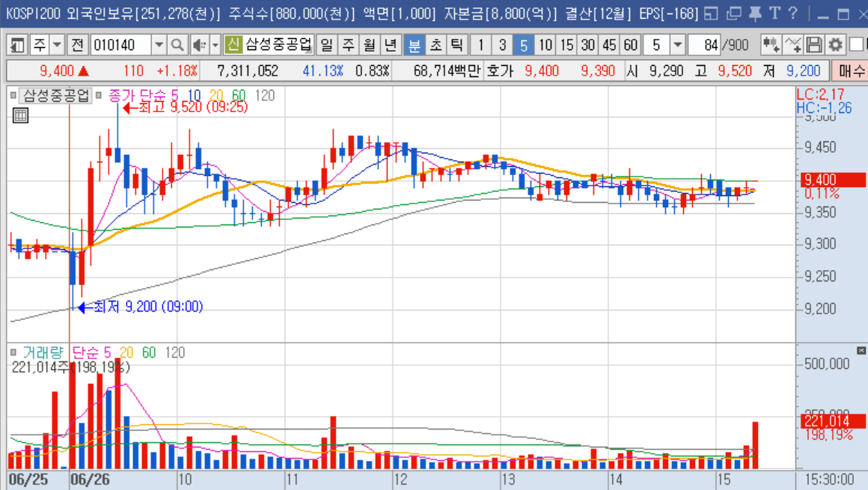Click the volume value 7,311,052

pos(248,71)
